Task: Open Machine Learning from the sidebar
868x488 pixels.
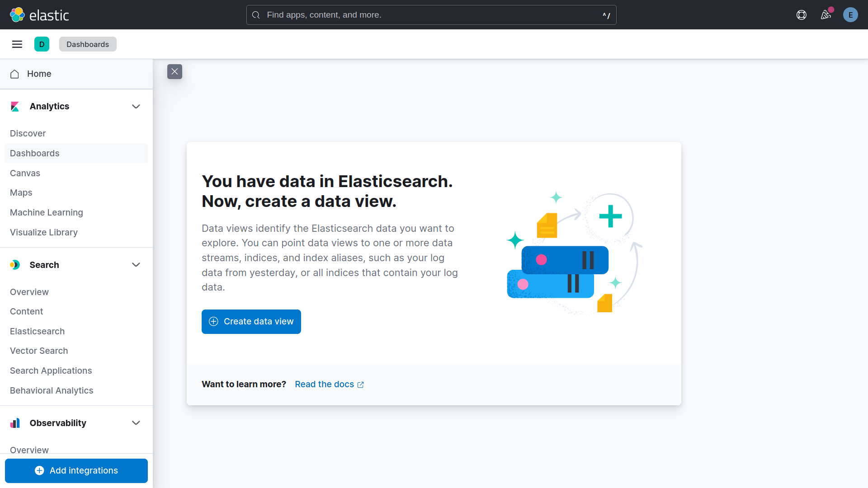Action: pyautogui.click(x=46, y=212)
